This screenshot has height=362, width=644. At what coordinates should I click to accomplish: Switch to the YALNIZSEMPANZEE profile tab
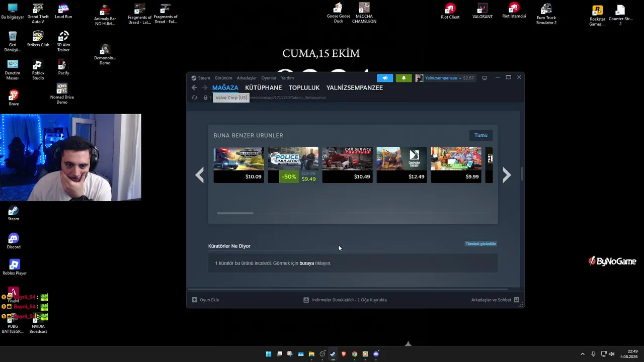pyautogui.click(x=355, y=87)
